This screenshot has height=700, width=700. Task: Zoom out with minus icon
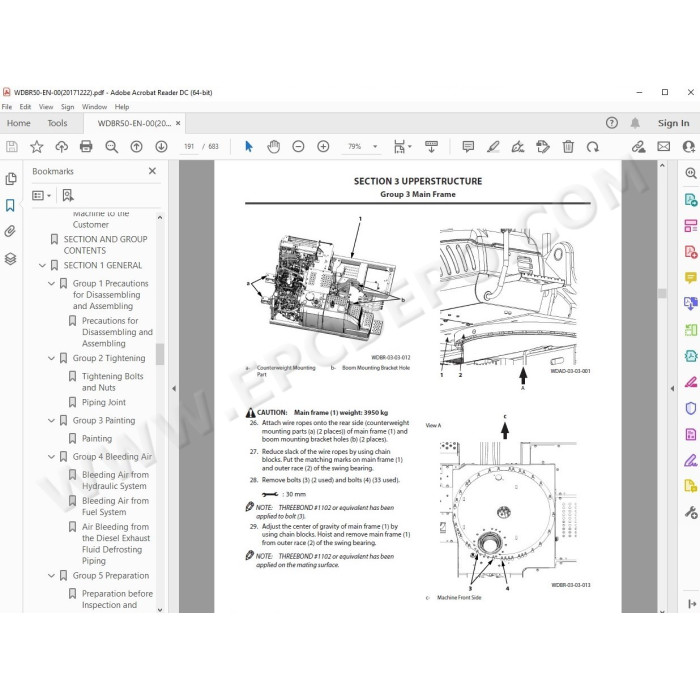tap(298, 146)
